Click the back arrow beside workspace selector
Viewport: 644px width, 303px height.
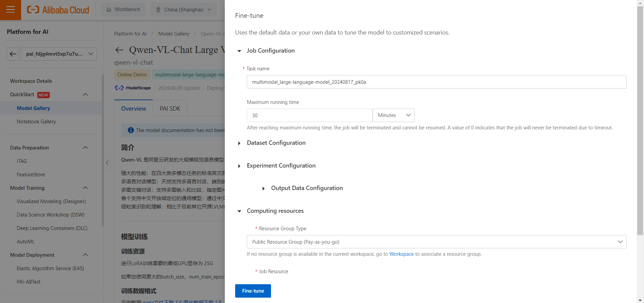tap(13, 54)
